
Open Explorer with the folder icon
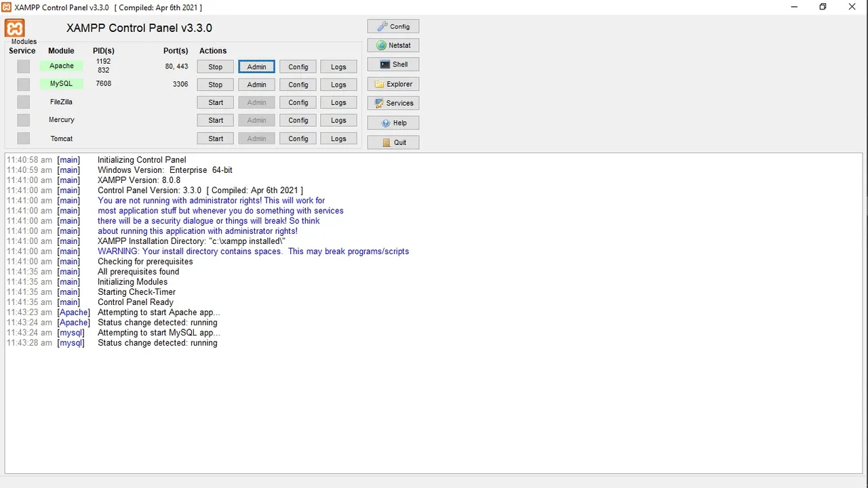(393, 84)
